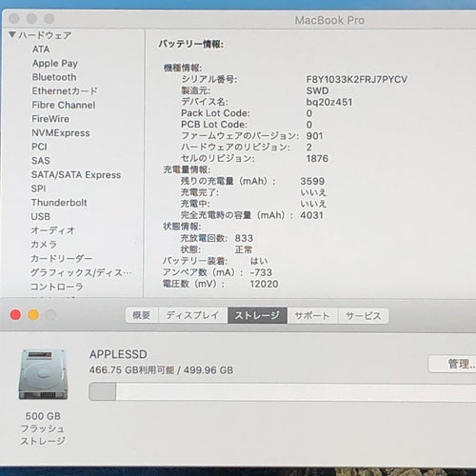The image size is (476, 476).
Task: Click the 状態情報 section label
Action: point(182,227)
